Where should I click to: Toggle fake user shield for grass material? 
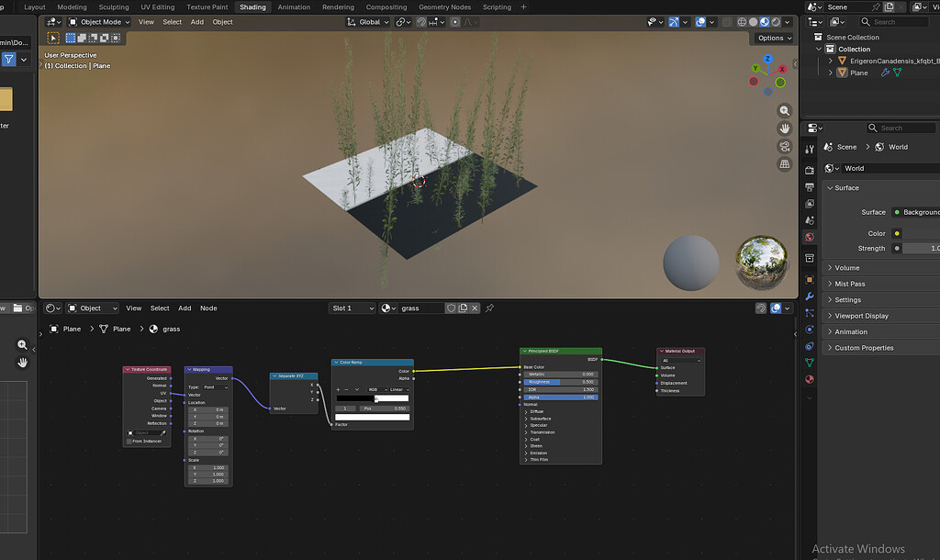point(451,308)
